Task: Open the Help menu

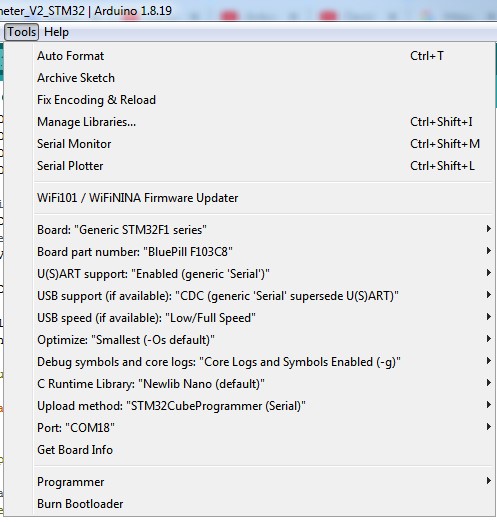Action: coord(56,32)
